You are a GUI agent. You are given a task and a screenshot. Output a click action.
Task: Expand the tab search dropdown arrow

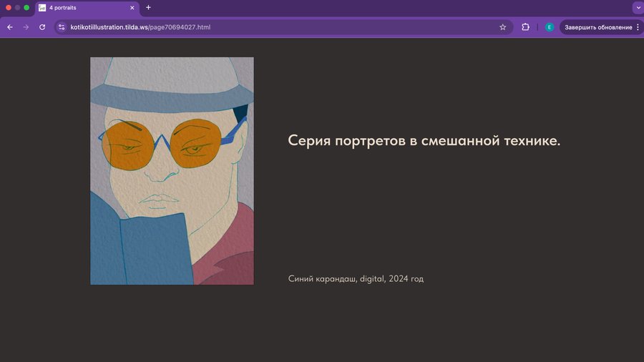coord(637,8)
